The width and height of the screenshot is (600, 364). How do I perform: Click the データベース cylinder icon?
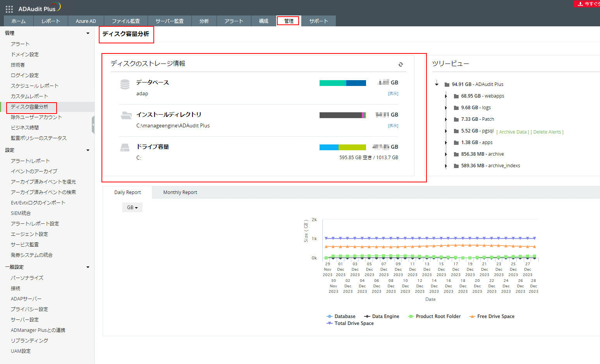coord(125,84)
